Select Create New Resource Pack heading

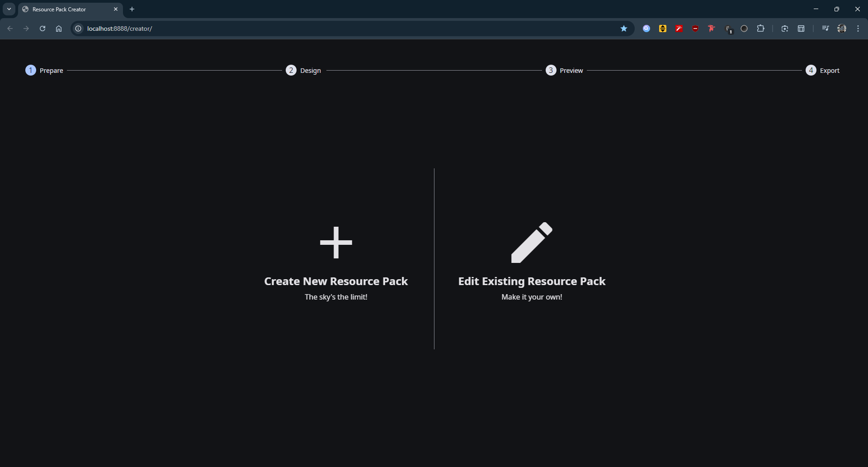336,281
